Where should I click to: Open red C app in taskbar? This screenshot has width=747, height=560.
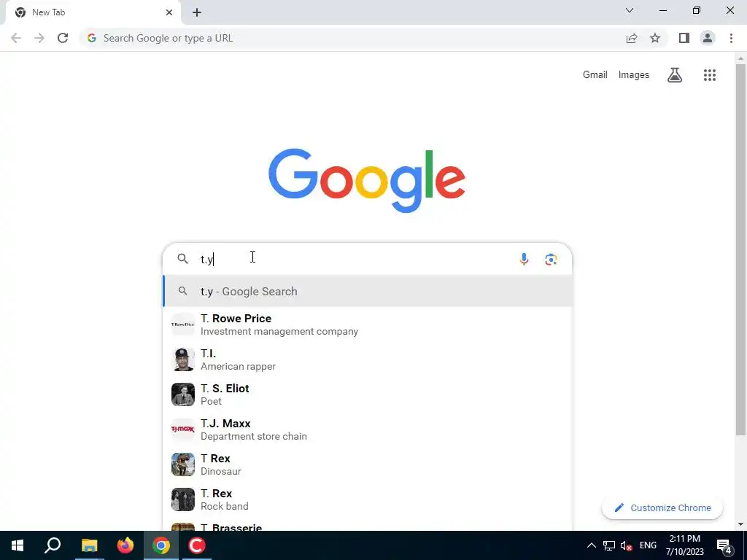point(197,545)
